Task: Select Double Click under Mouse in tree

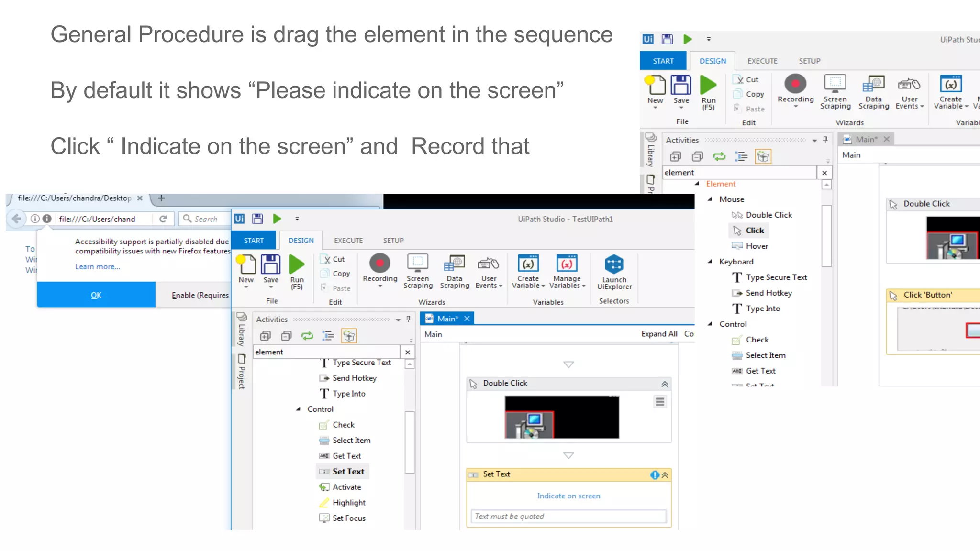Action: click(762, 215)
